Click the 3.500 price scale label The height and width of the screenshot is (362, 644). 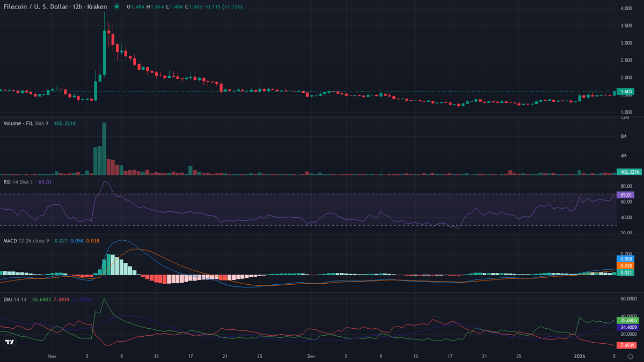(626, 25)
